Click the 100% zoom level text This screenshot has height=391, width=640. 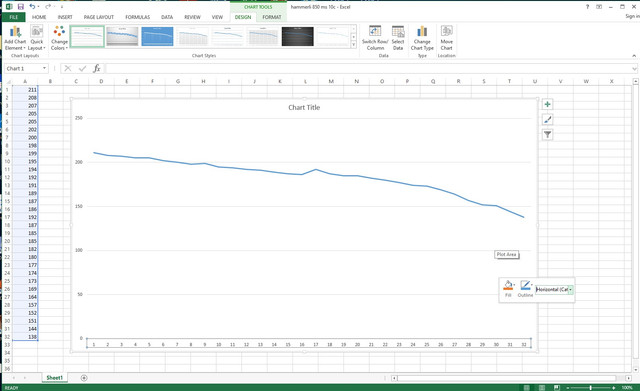click(x=627, y=387)
